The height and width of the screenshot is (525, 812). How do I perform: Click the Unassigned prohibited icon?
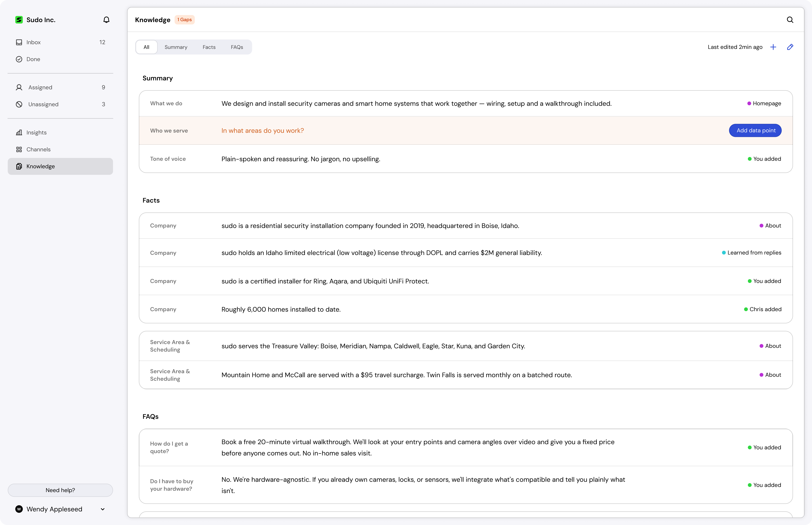point(19,104)
